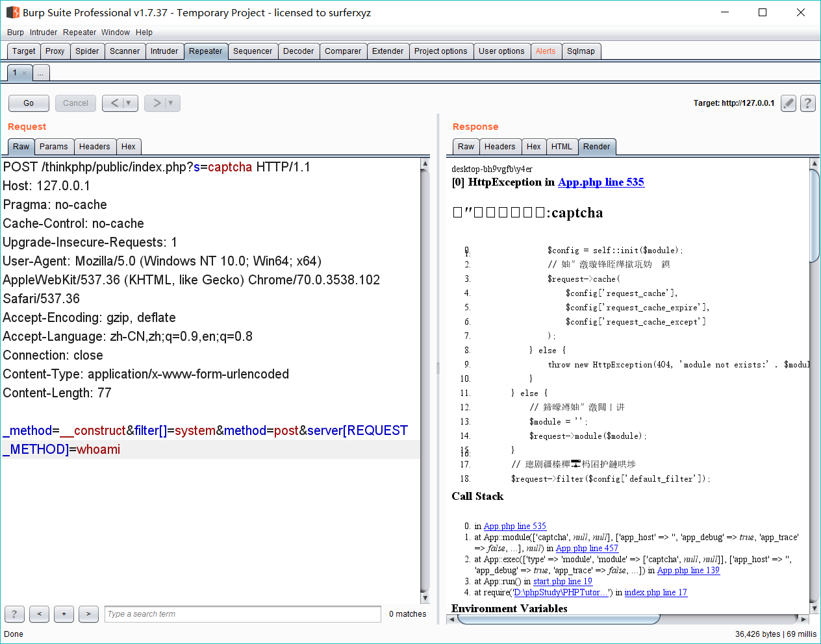Select the Repeater tool tab
Viewport: 821px width, 644px height.
[206, 51]
